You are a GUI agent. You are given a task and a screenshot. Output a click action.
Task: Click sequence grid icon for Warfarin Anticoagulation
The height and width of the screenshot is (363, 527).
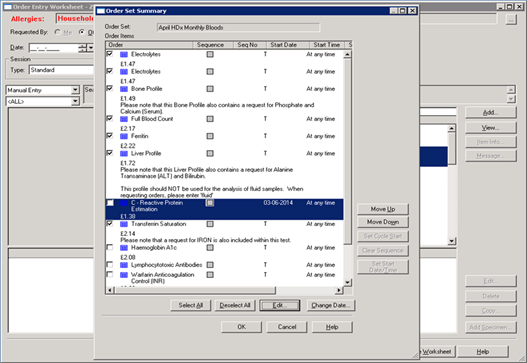pyautogui.click(x=210, y=275)
